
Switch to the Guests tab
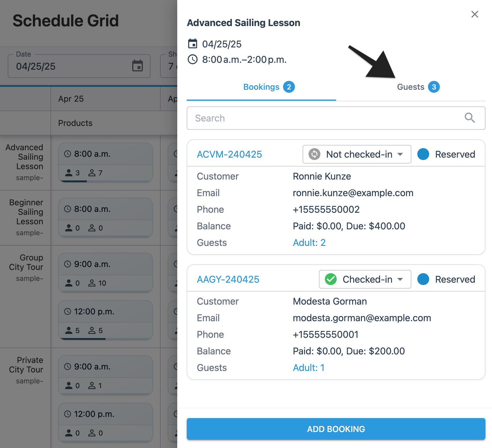(x=418, y=87)
